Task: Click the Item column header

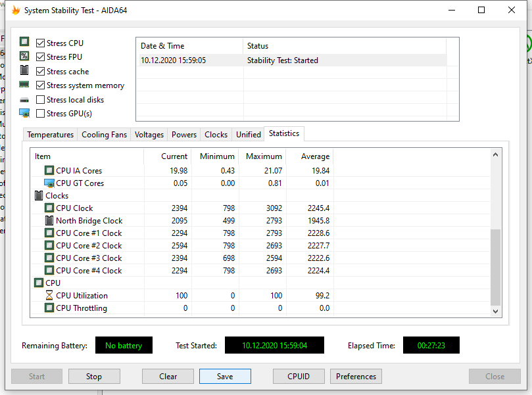Action: coord(87,156)
